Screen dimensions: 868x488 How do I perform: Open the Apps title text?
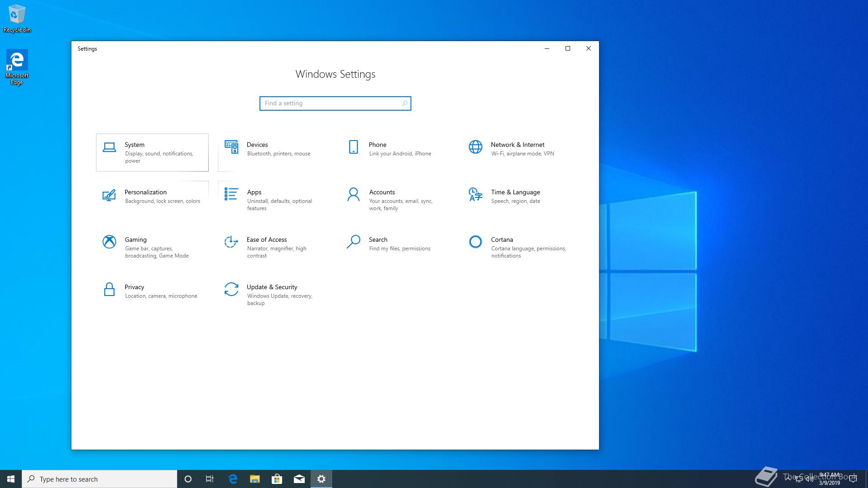point(254,192)
